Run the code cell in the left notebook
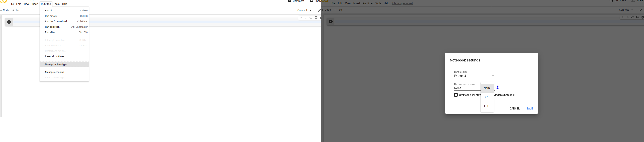 9,22
